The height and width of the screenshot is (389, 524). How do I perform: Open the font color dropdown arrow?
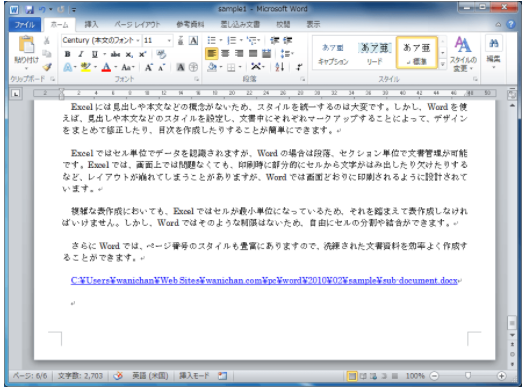click(116, 68)
